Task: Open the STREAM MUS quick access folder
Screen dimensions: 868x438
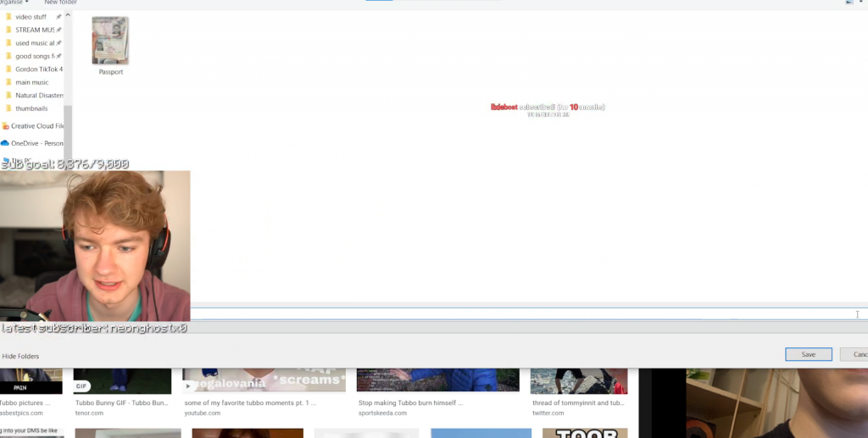Action: coord(34,30)
